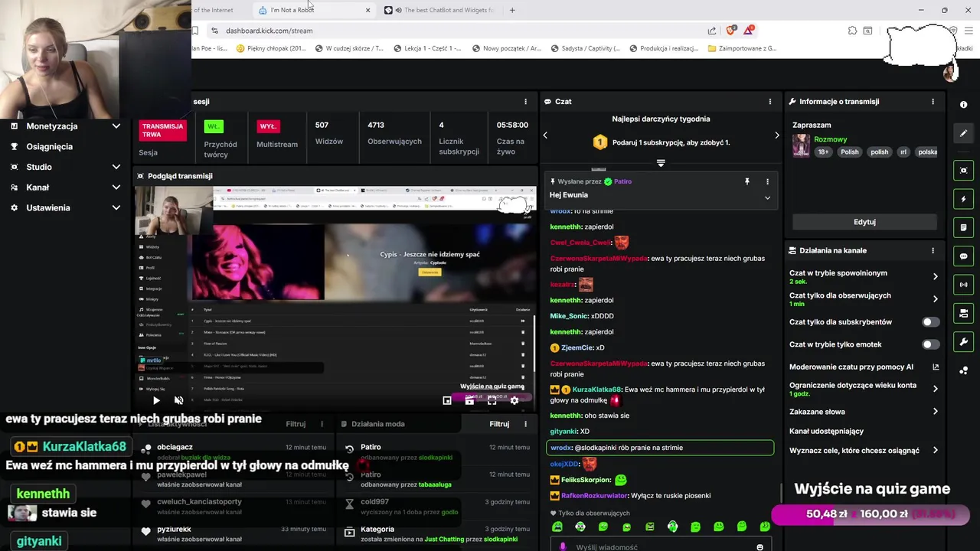Toggle the lightning bolt panel icon in sidebar
980x551 pixels.
tap(963, 199)
